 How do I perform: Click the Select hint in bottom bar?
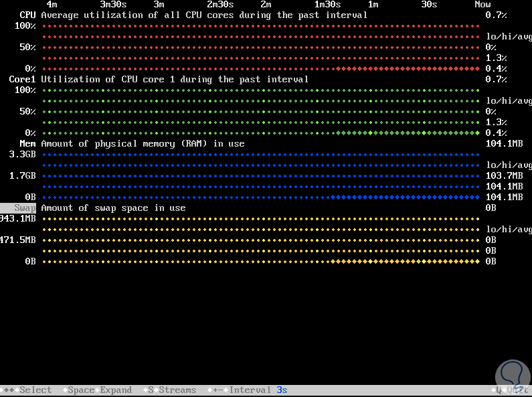pyautogui.click(x=35, y=390)
